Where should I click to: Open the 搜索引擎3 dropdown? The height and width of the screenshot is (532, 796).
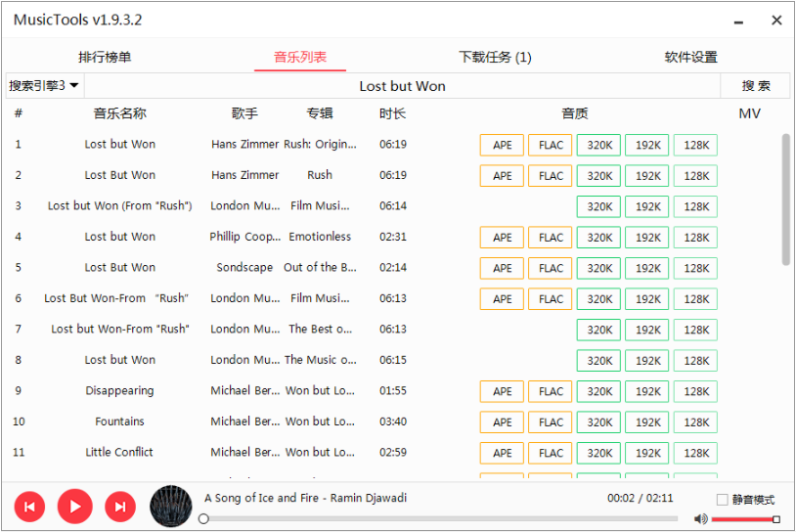(x=44, y=86)
